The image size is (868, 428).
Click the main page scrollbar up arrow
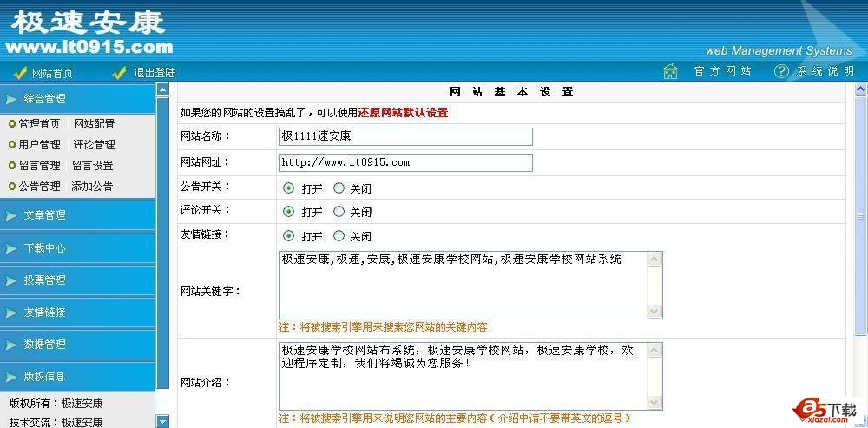[861, 89]
